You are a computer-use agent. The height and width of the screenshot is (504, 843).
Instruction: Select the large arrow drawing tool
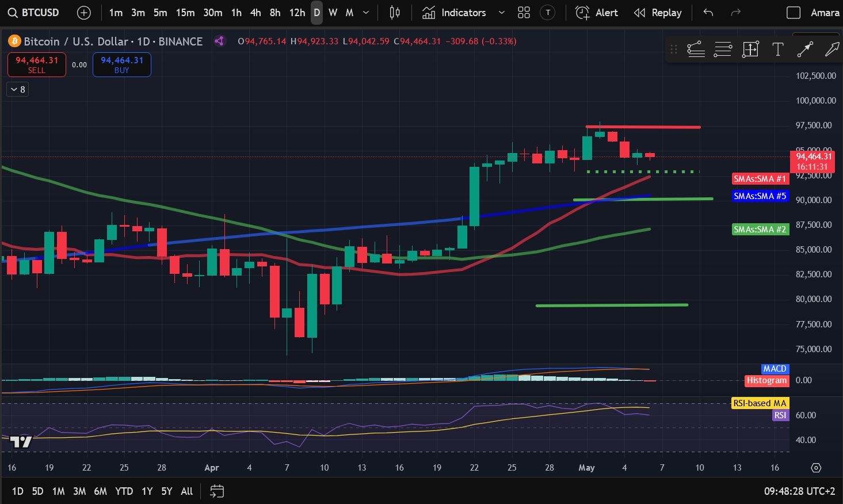(832, 49)
